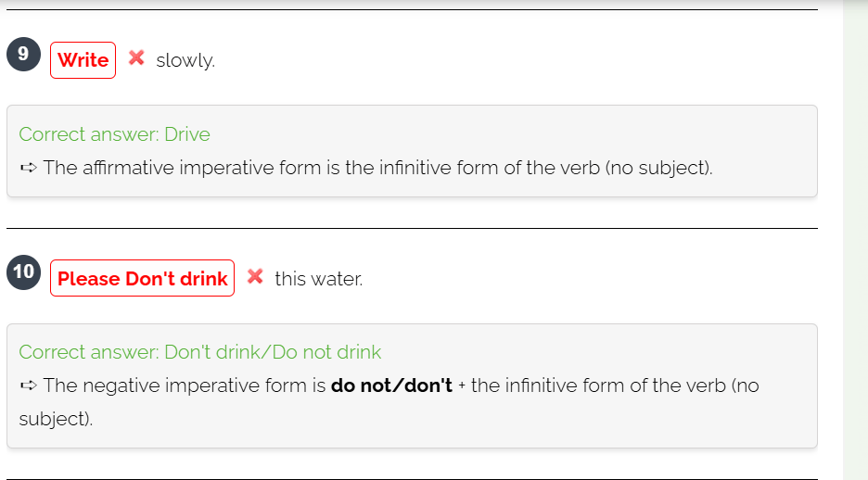Screen dimensions: 868x480
Task: Click the question 9 feedback box
Action: pos(412,151)
